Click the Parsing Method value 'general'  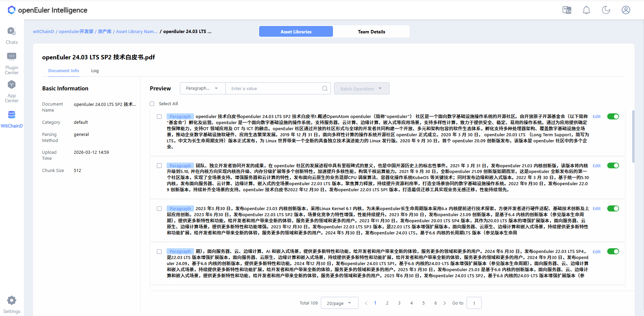click(81, 135)
